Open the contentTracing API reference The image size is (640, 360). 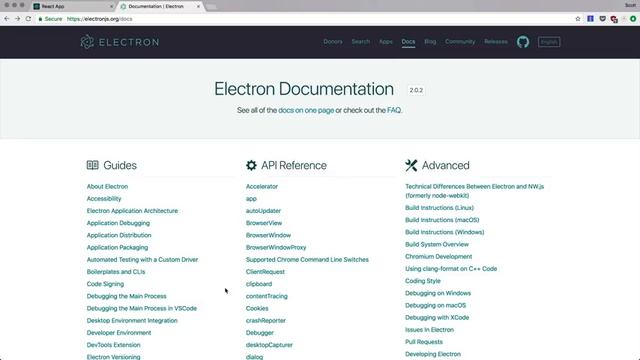coord(267,296)
